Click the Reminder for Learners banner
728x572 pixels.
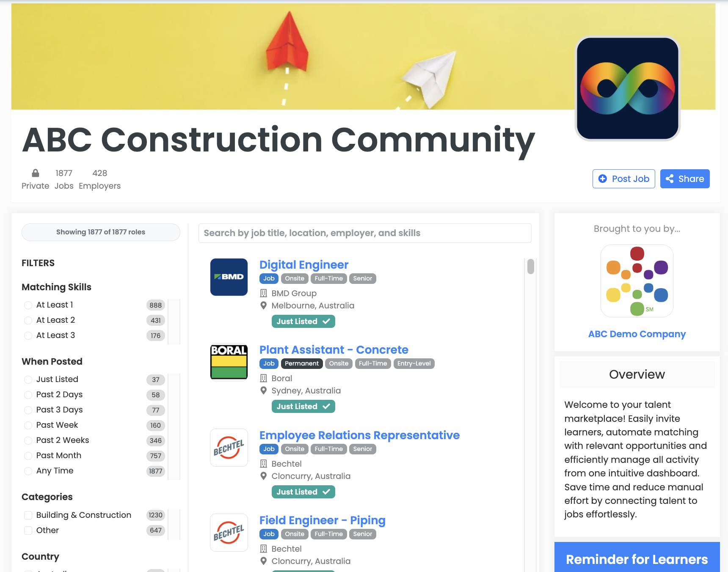pyautogui.click(x=637, y=557)
